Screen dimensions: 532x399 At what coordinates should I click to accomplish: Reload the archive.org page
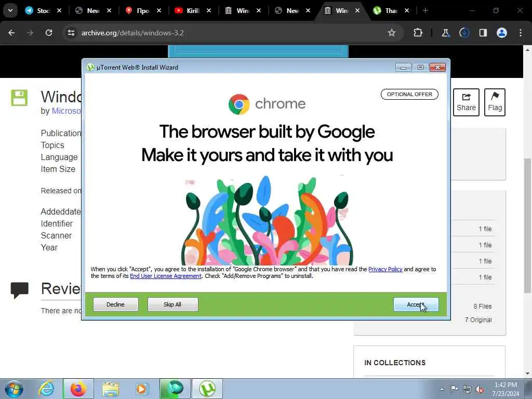pos(49,33)
